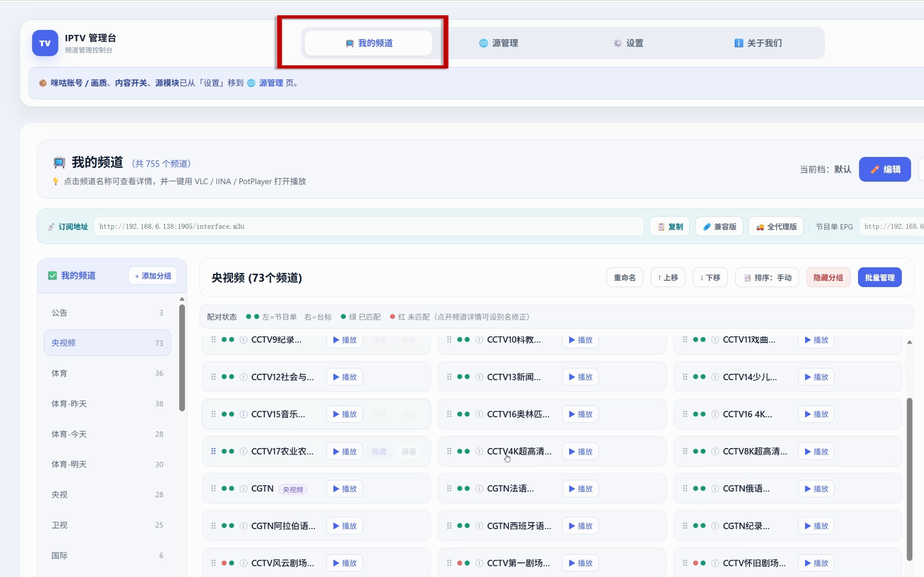Image resolution: width=924 pixels, height=577 pixels.
Task: Click the subscription address input field
Action: [x=369, y=226]
